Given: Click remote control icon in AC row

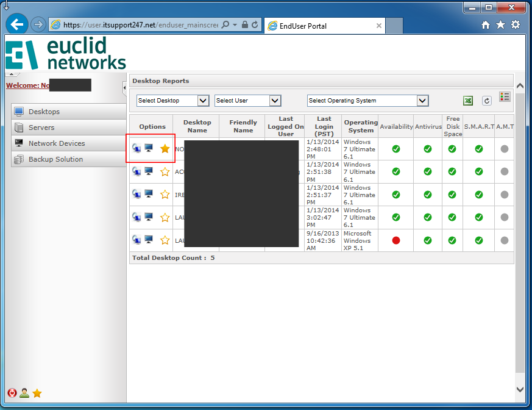Looking at the screenshot, I should pos(137,171).
